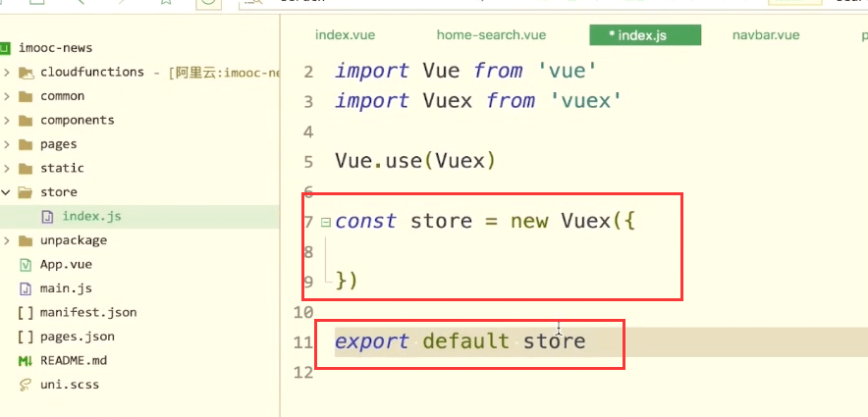Expand the unpackage folder arrow
868x417 pixels.
pyautogui.click(x=6, y=240)
